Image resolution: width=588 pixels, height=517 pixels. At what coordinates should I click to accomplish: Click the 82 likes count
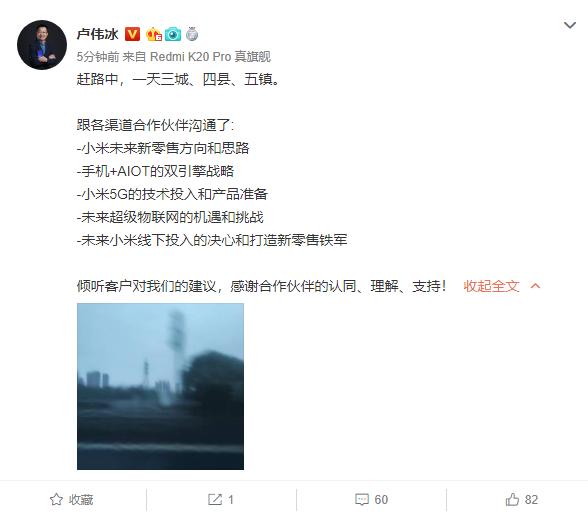coord(531,500)
